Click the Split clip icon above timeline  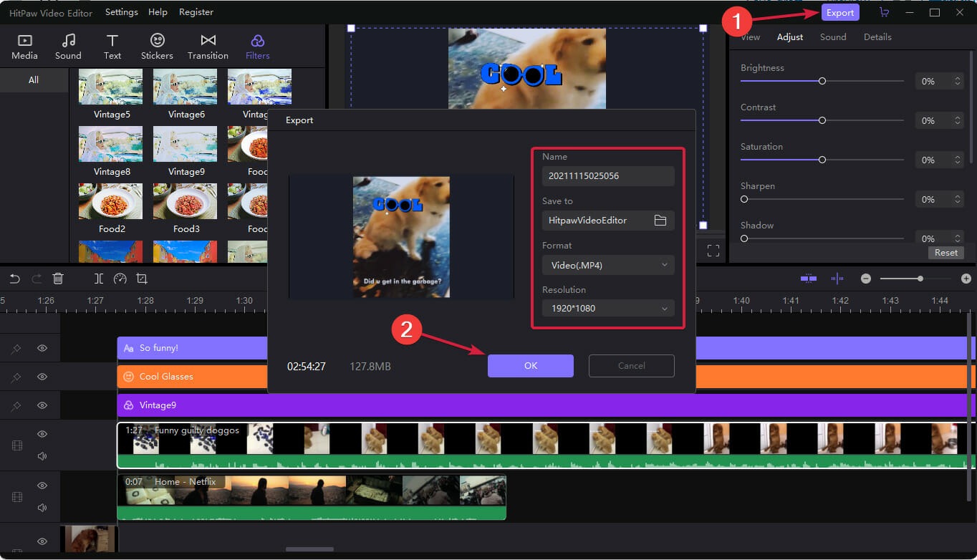point(99,278)
